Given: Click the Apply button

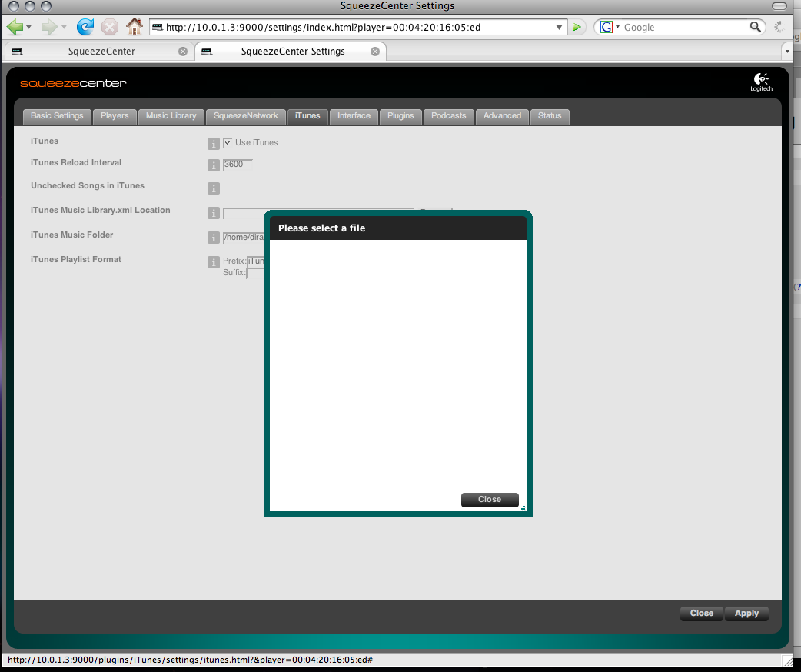Looking at the screenshot, I should (746, 614).
